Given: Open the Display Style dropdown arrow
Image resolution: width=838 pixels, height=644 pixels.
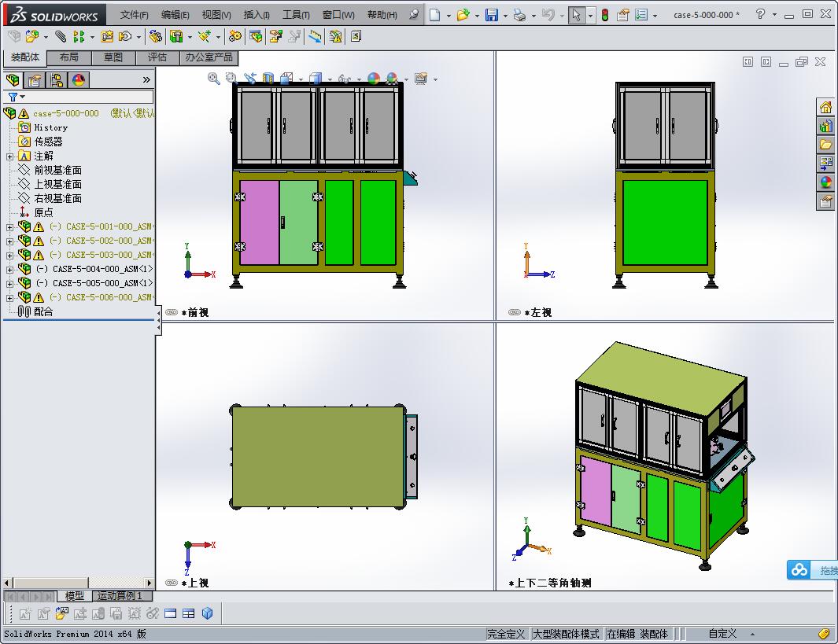Looking at the screenshot, I should click(330, 79).
